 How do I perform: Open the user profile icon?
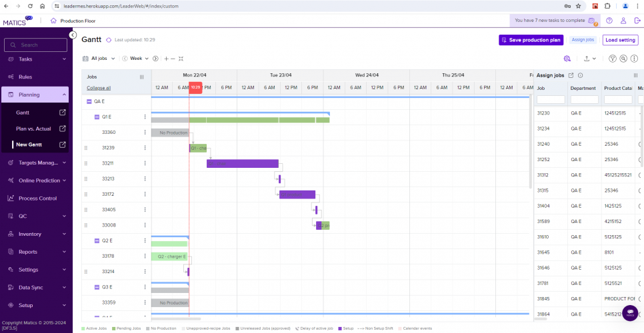pos(623,21)
